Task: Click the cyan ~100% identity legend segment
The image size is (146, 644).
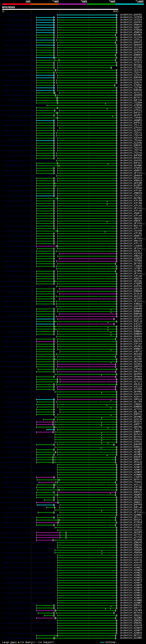Action: pyautogui.click(x=130, y=4)
